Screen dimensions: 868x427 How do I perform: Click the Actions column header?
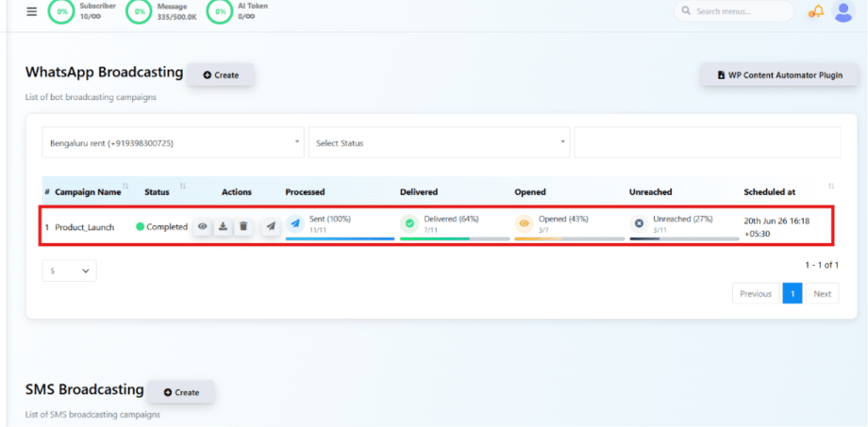[237, 192]
